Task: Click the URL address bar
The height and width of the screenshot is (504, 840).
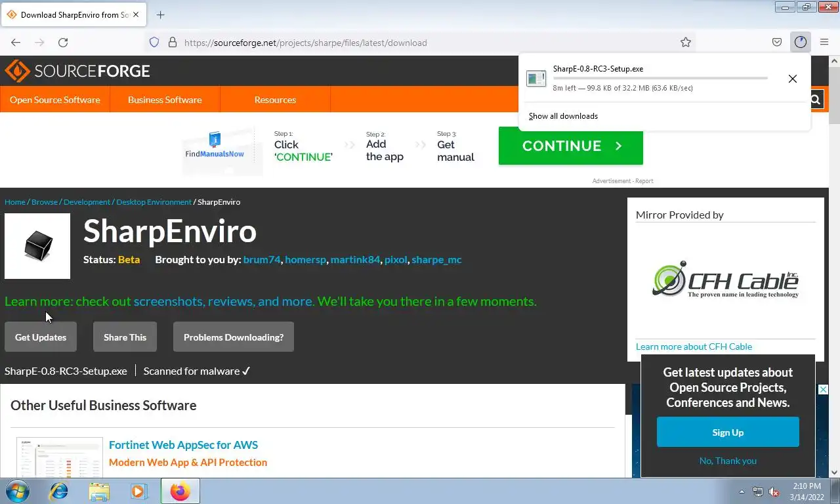Action: coord(420,43)
